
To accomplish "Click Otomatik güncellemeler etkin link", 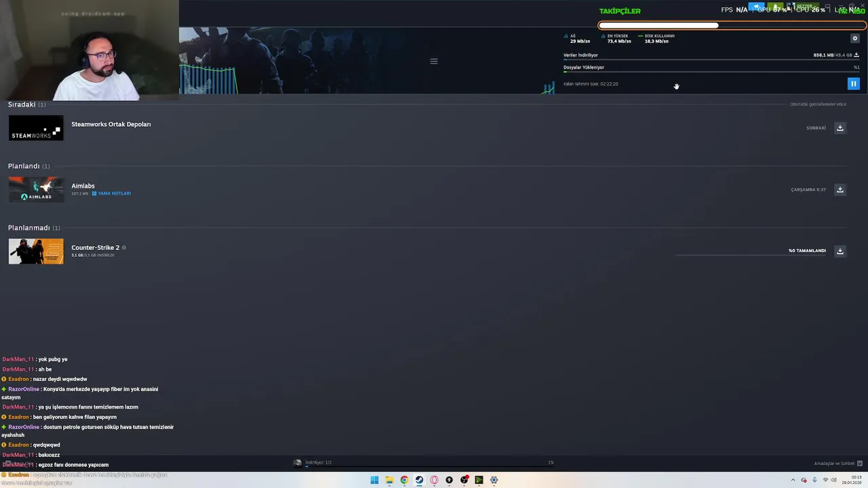I will pos(818,104).
